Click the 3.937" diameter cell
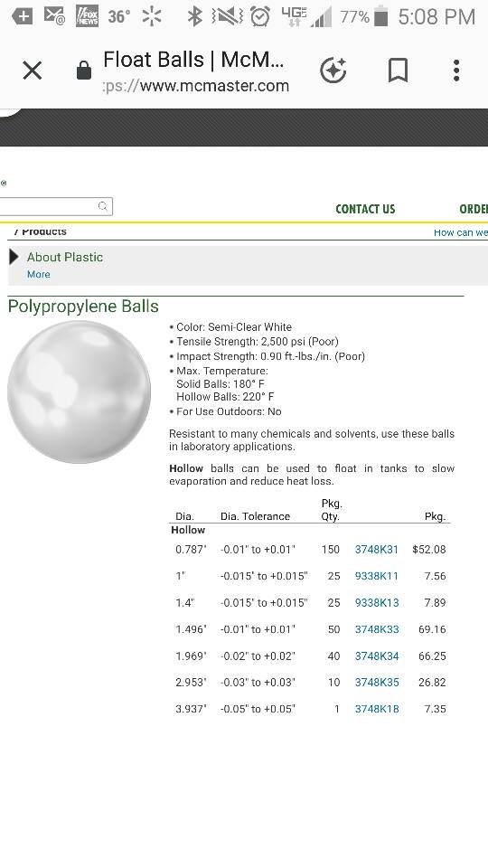The height and width of the screenshot is (868, 488). [191, 709]
